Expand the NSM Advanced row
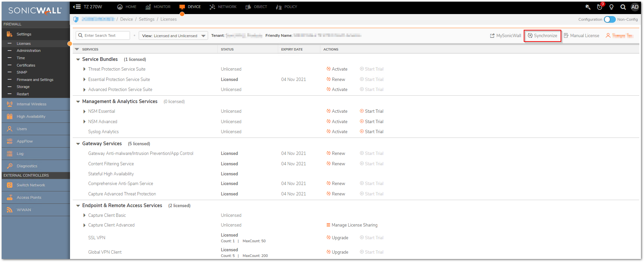Screen dimensions: 644x262 (84, 122)
